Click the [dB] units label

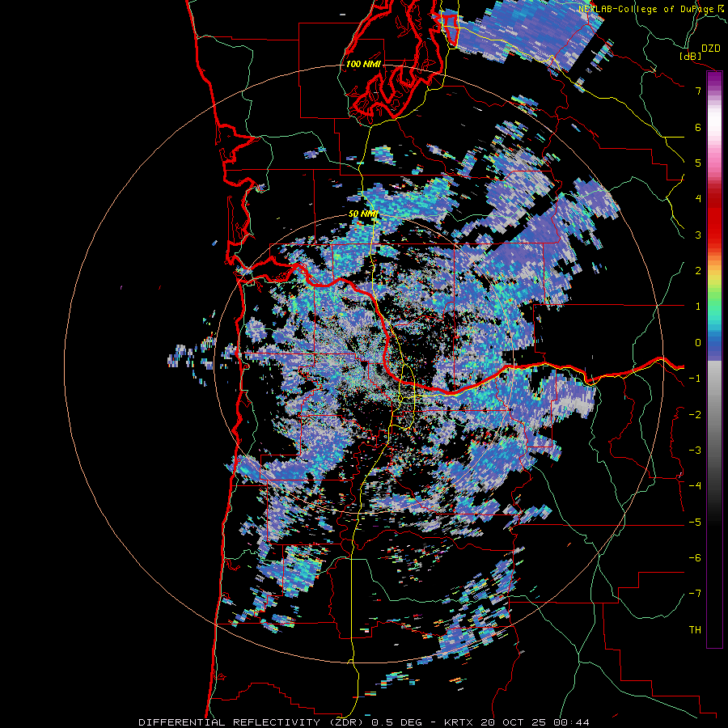pos(690,56)
